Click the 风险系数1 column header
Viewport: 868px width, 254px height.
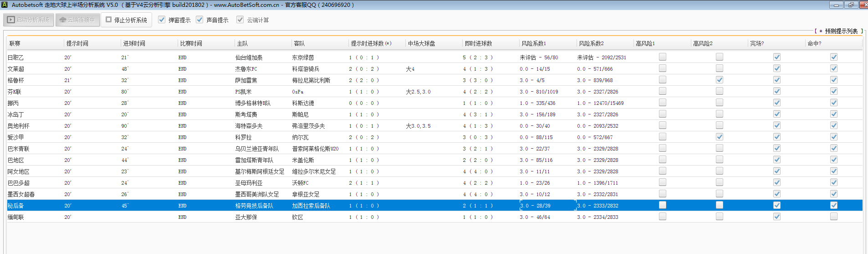click(534, 43)
